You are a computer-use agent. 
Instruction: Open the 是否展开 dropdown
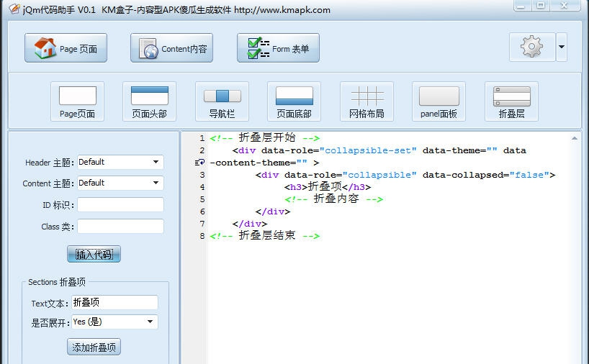pyautogui.click(x=114, y=322)
